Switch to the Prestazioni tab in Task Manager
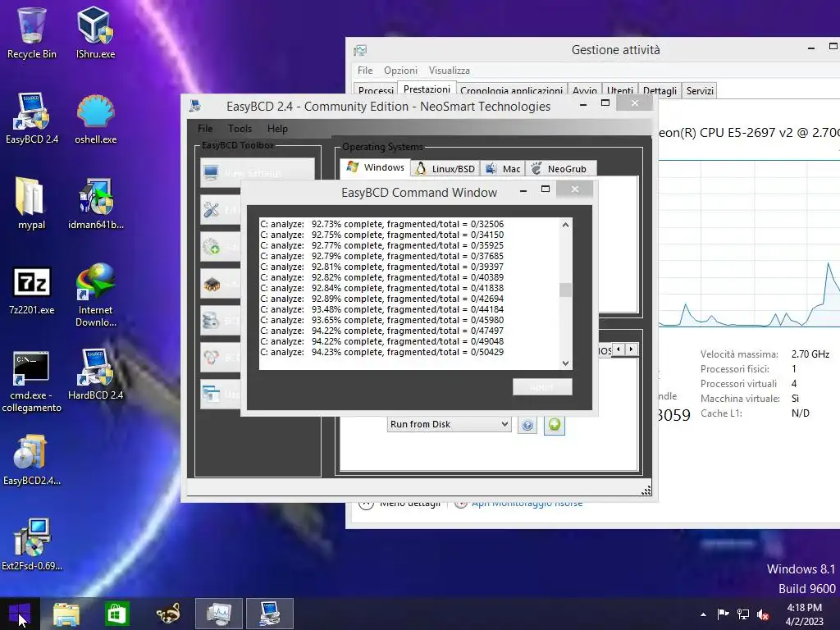Viewport: 840px width, 630px height. (427, 89)
